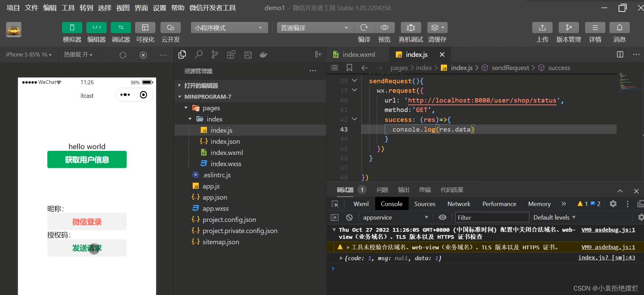Switch to the 问题 panel tab

(383, 190)
